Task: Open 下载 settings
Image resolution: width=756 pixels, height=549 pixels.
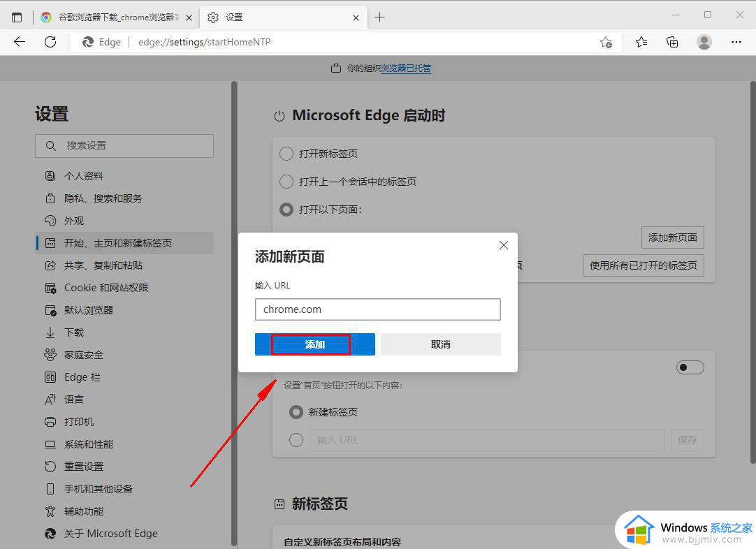Action: point(124,332)
